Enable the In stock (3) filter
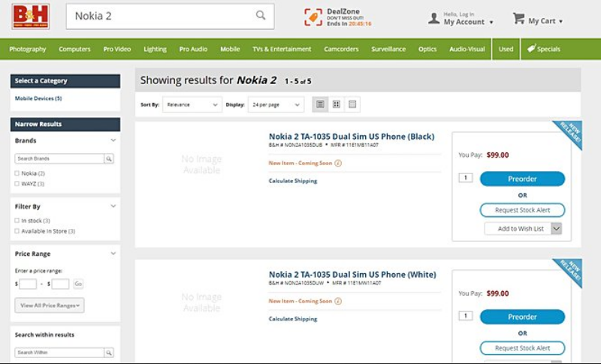 point(17,221)
